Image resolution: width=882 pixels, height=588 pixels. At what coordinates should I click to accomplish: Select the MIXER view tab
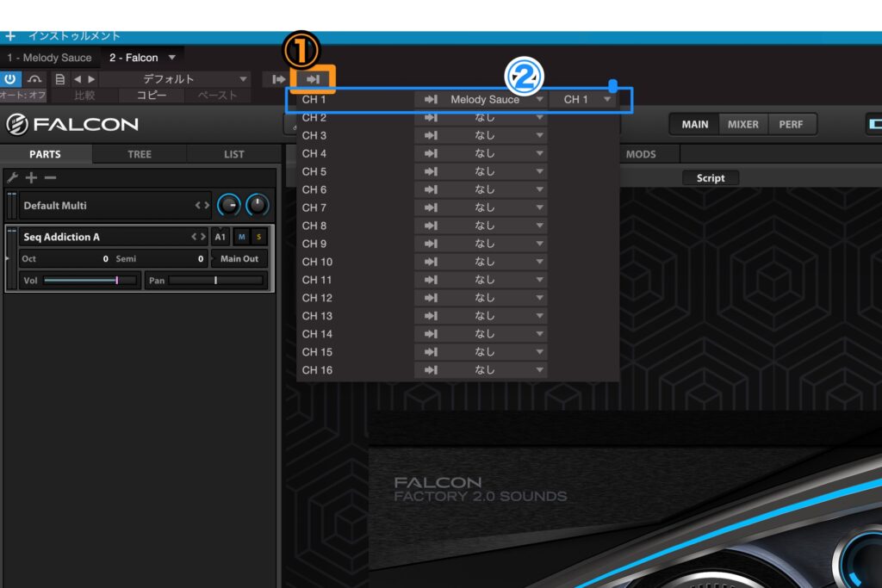pos(742,124)
